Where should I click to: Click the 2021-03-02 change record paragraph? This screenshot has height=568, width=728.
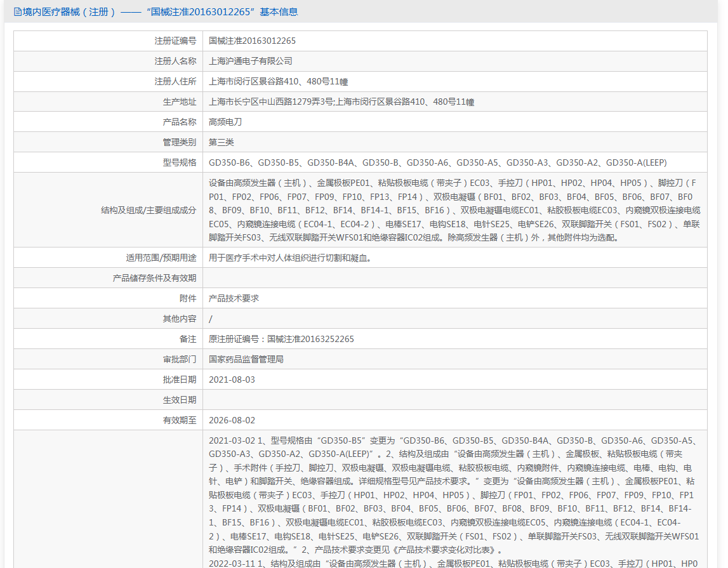pyautogui.click(x=454, y=494)
